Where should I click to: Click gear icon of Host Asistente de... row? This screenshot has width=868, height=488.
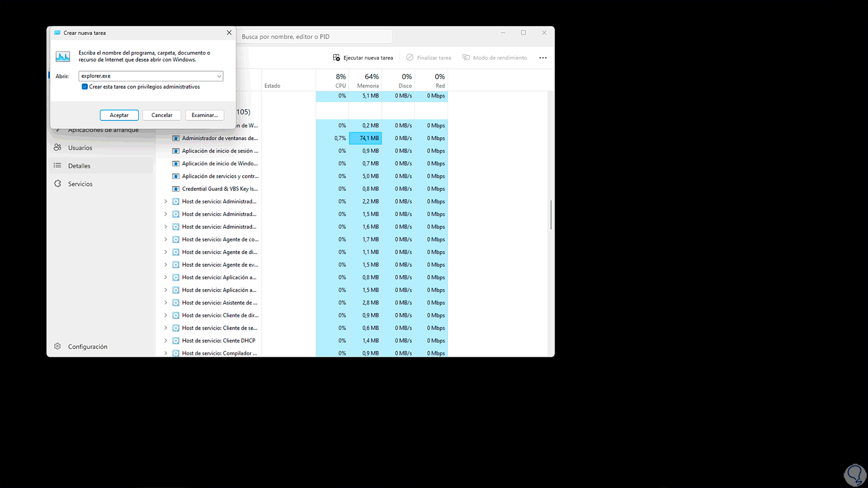click(x=176, y=303)
